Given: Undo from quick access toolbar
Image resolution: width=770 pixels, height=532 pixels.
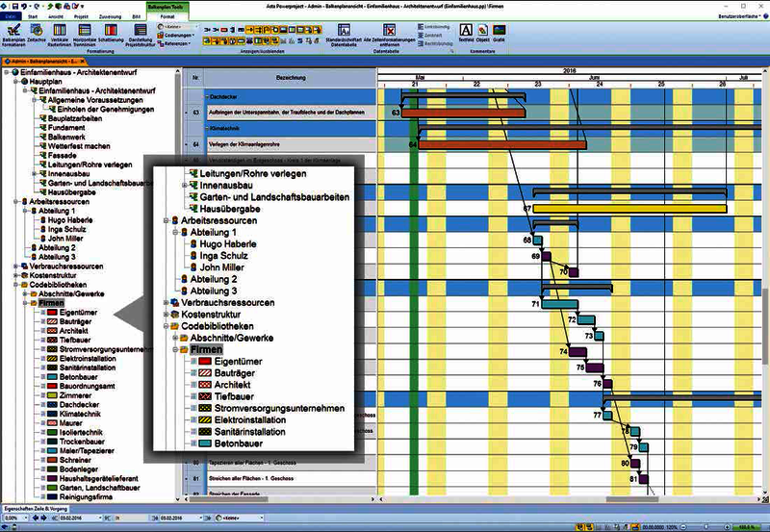Looking at the screenshot, I should pos(23,6).
